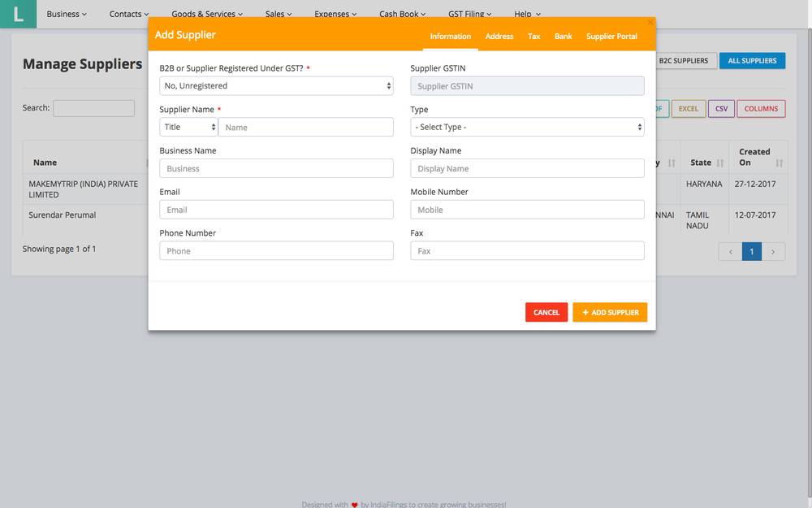This screenshot has height=508, width=812.
Task: Click the L logo icon top-left
Action: [x=17, y=14]
